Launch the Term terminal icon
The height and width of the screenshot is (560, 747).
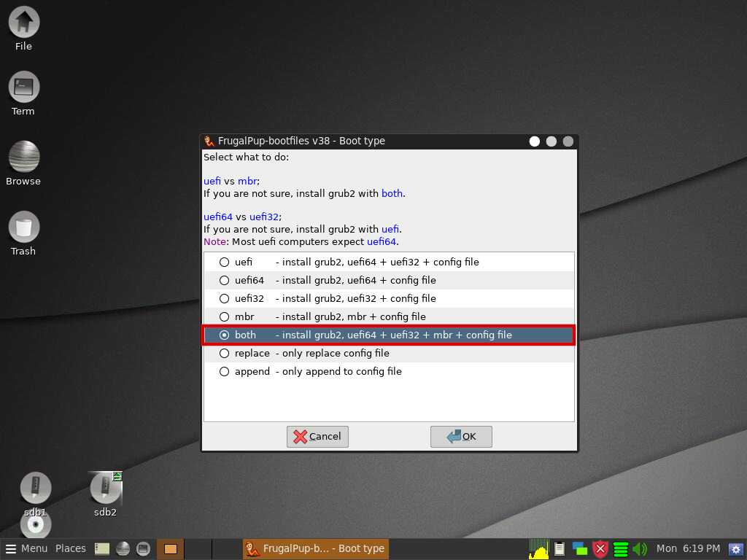pyautogui.click(x=23, y=87)
